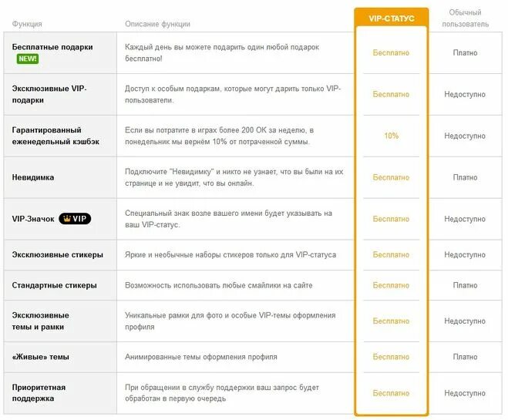Click the Описание функции column header
Viewport: 508px width, 420px height.
pos(157,24)
